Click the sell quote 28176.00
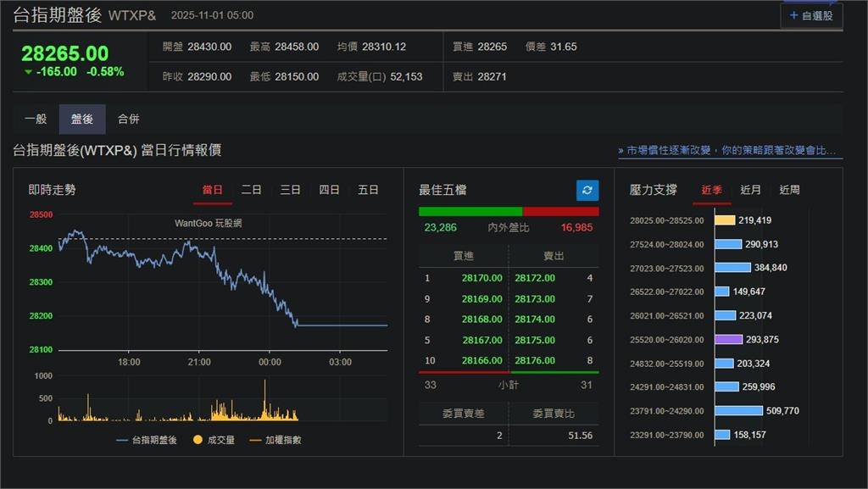Image resolution: width=868 pixels, height=489 pixels. pyautogui.click(x=534, y=360)
